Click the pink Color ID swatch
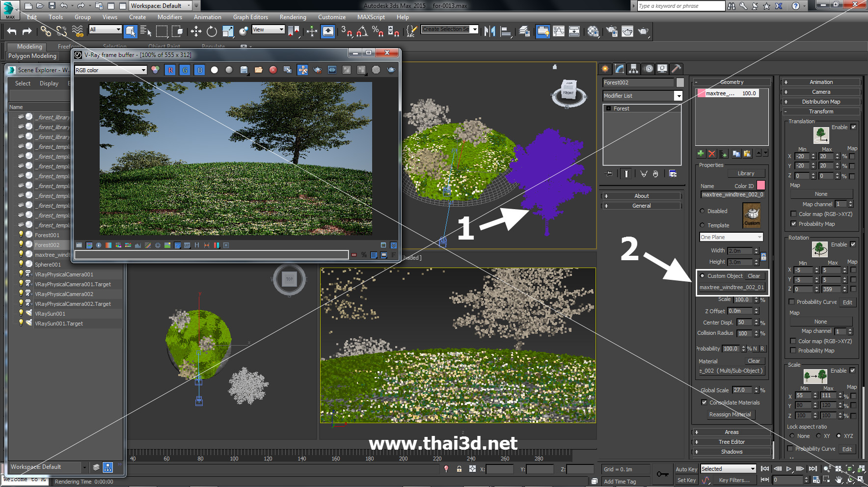This screenshot has width=868, height=487. pos(761,186)
